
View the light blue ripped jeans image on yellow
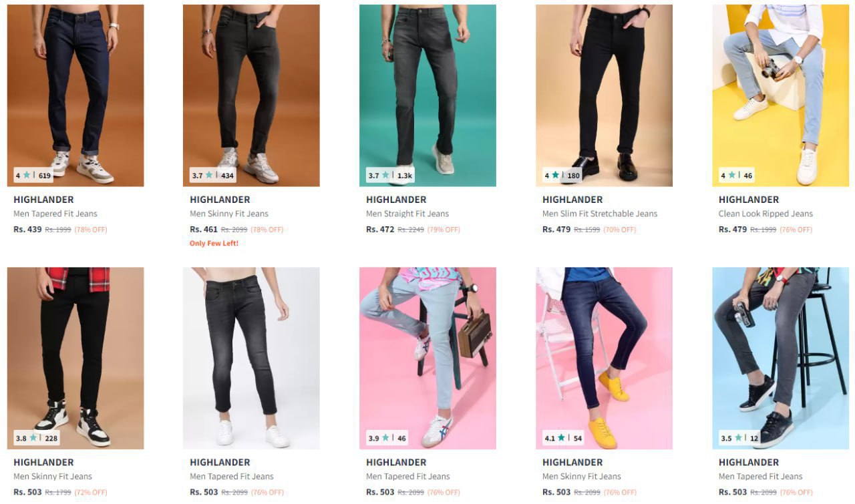point(781,95)
